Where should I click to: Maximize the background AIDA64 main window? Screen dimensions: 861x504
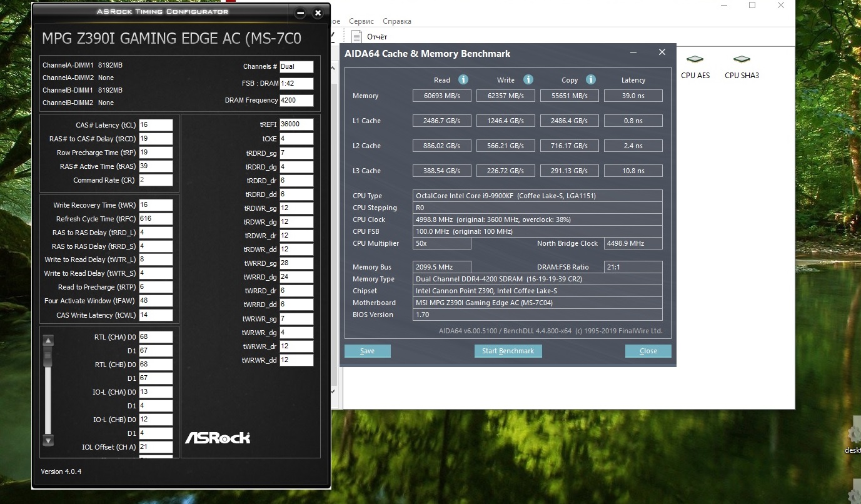752,6
